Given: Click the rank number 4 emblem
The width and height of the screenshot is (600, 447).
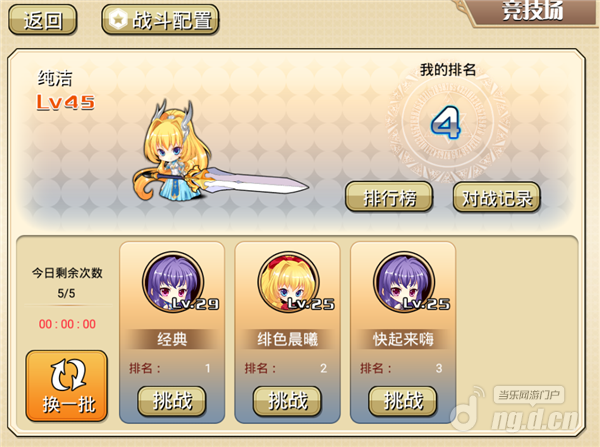Looking at the screenshot, I should 445,122.
